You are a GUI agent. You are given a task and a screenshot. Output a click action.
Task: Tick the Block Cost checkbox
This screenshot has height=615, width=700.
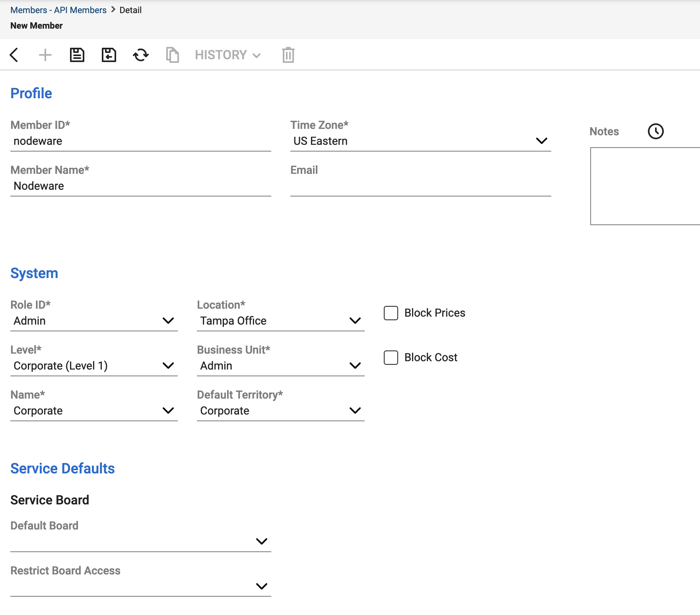tap(391, 358)
